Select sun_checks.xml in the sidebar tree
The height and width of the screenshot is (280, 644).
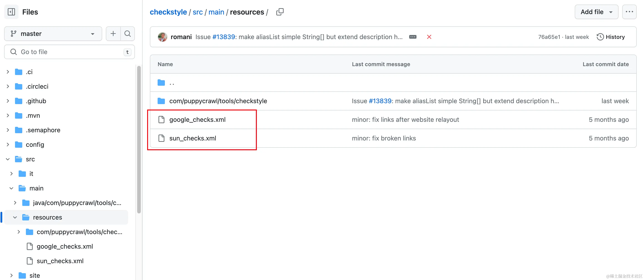click(60, 261)
